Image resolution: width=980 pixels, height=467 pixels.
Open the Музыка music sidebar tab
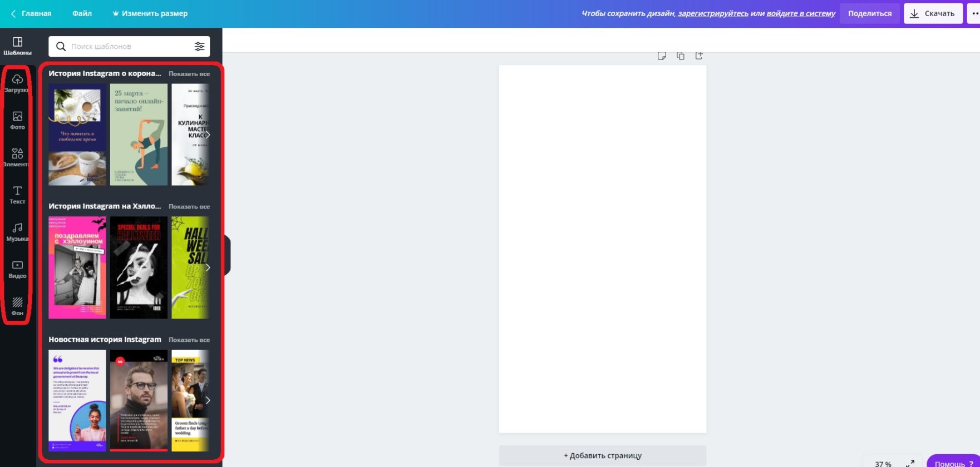click(17, 232)
